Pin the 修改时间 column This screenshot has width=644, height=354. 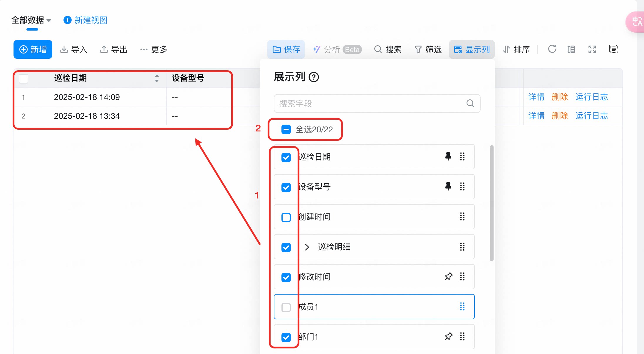449,276
